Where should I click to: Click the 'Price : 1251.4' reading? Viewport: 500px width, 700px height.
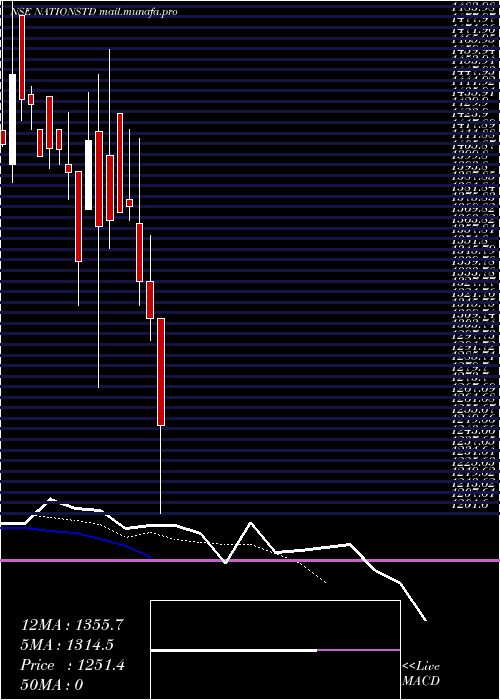tap(73, 665)
